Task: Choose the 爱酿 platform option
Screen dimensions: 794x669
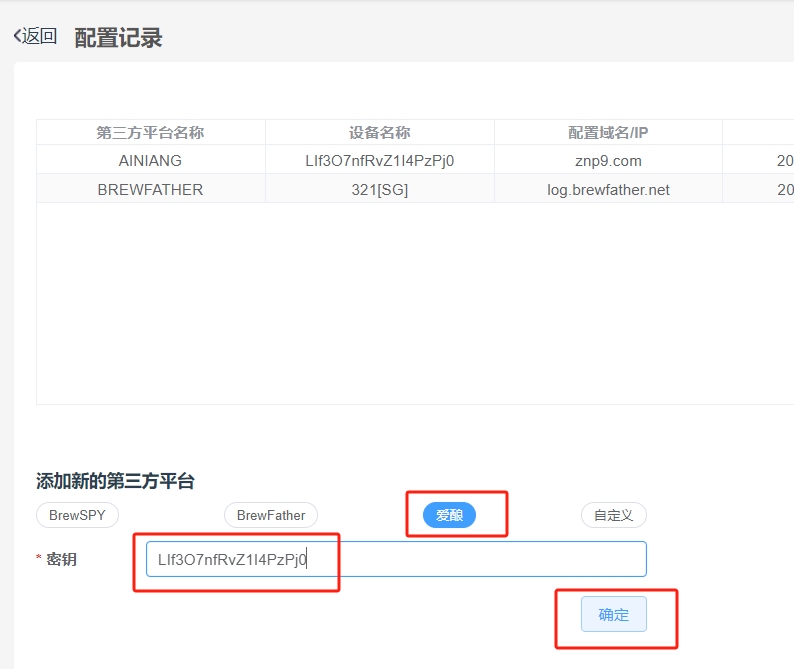Action: pos(449,515)
